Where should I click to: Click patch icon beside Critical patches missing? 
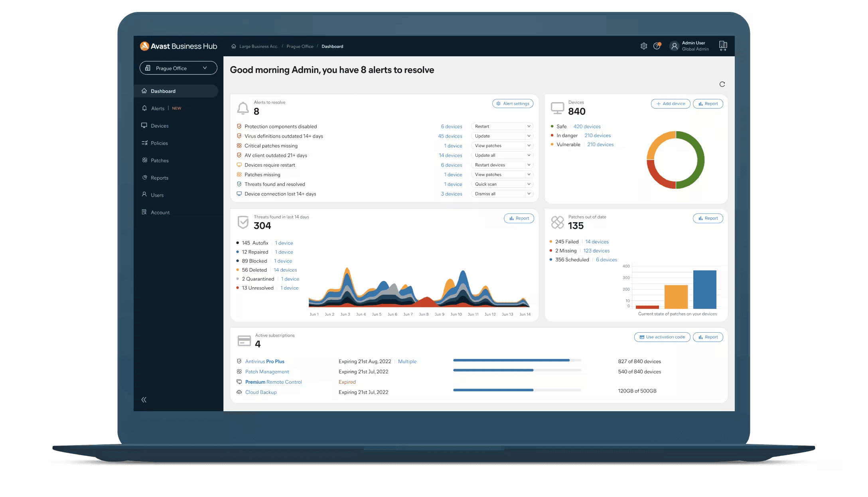[239, 146]
